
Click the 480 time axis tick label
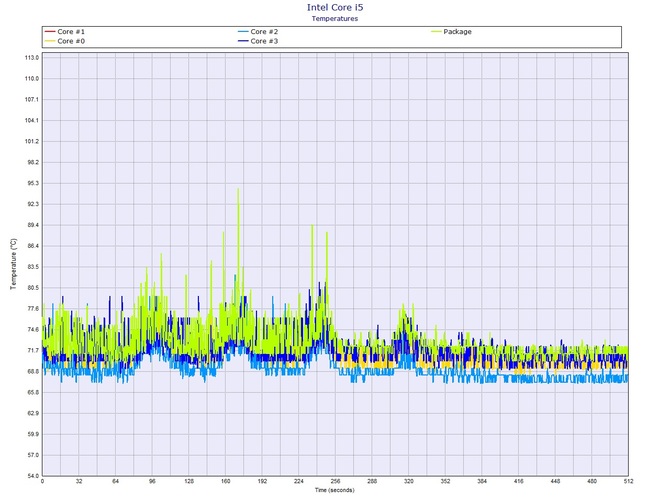tap(592, 481)
